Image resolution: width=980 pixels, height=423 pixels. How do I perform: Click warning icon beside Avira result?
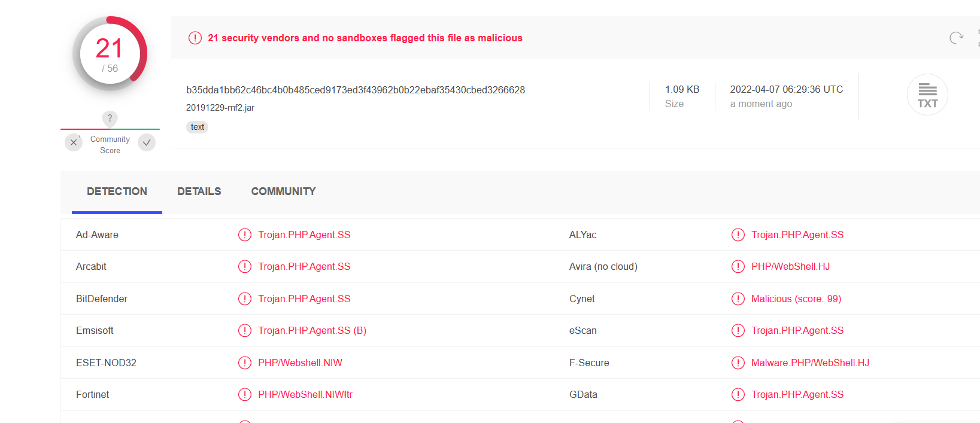[x=738, y=266]
